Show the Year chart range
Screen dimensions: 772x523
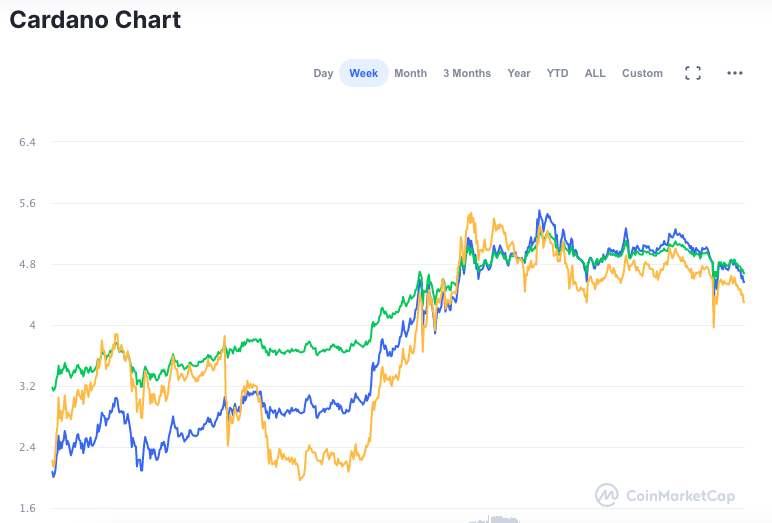[x=518, y=73]
